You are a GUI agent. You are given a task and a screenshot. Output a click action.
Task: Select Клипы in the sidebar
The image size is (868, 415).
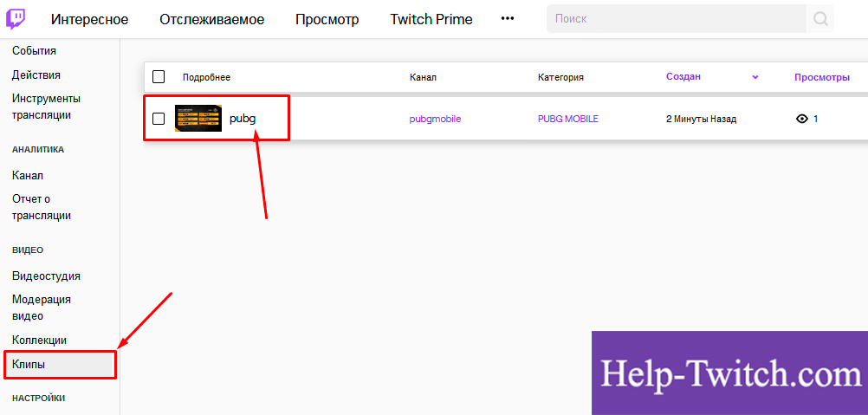(60, 365)
